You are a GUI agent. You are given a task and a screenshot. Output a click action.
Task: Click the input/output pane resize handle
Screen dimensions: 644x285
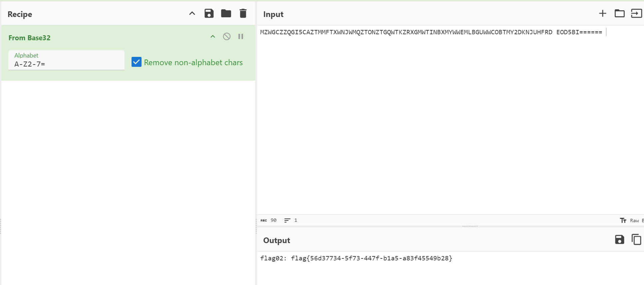470,226
